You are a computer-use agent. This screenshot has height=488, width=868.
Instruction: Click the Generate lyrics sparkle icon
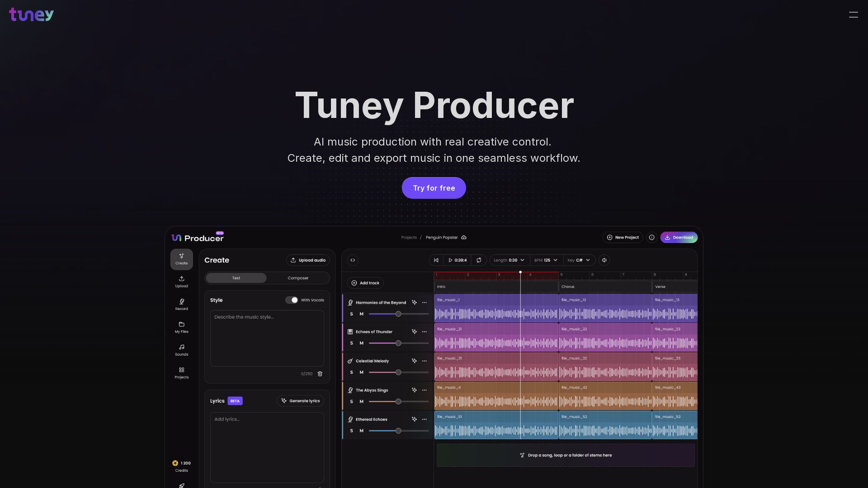tap(284, 401)
